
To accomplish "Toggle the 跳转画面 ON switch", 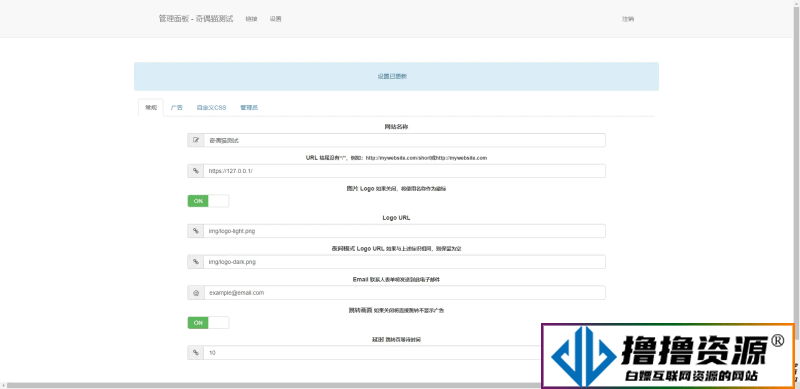I will pyautogui.click(x=208, y=323).
